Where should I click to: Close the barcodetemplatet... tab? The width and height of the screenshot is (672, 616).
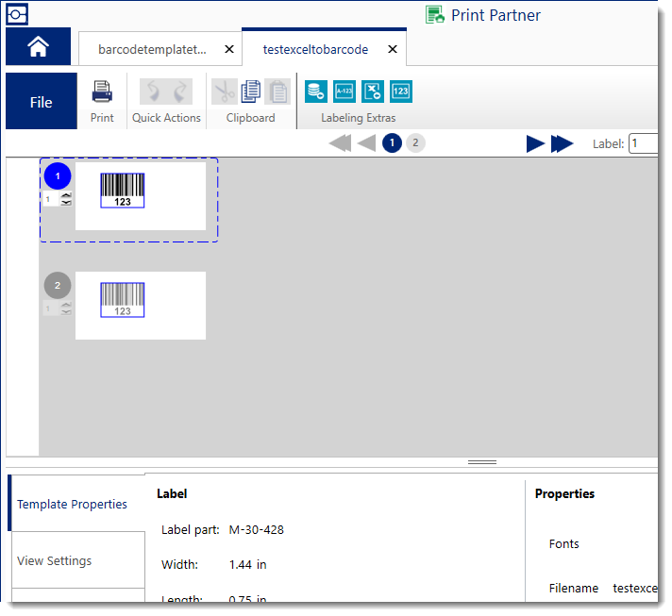pyautogui.click(x=229, y=50)
